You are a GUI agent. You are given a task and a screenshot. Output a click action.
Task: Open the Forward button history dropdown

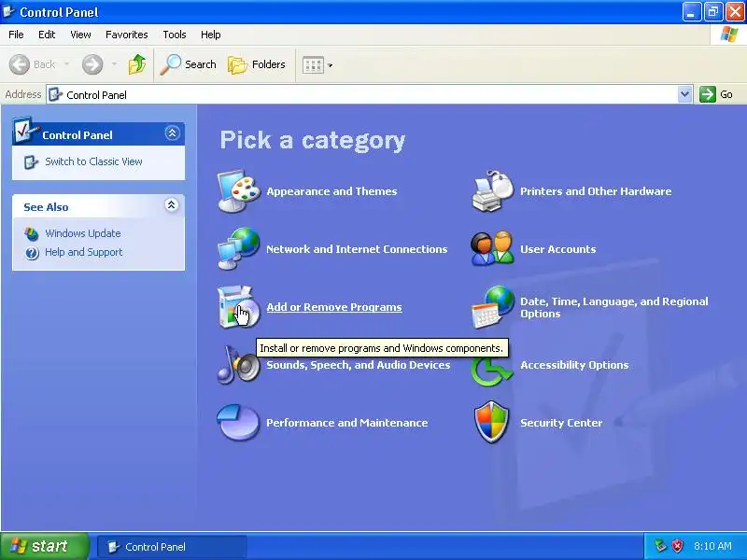coord(114,64)
